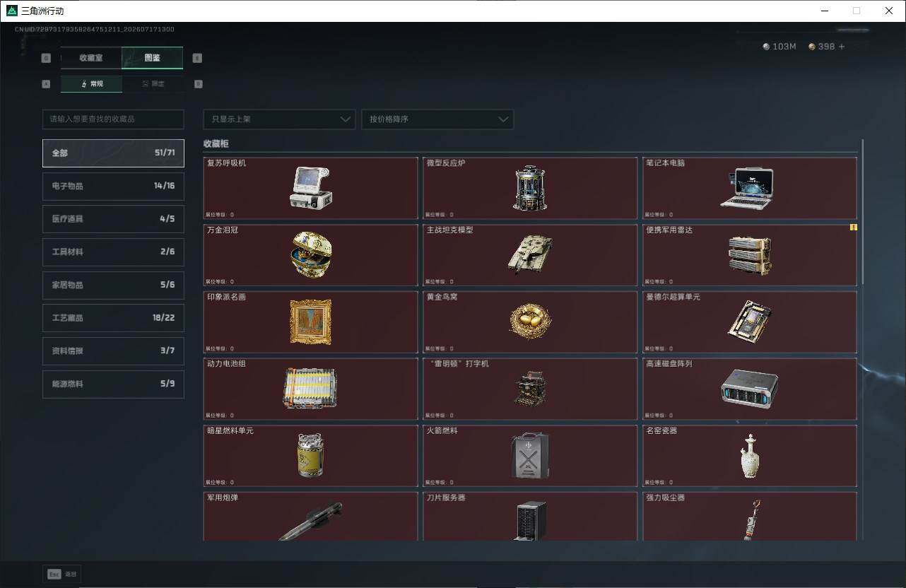
Task: Select the 资料情报 category
Action: [113, 351]
